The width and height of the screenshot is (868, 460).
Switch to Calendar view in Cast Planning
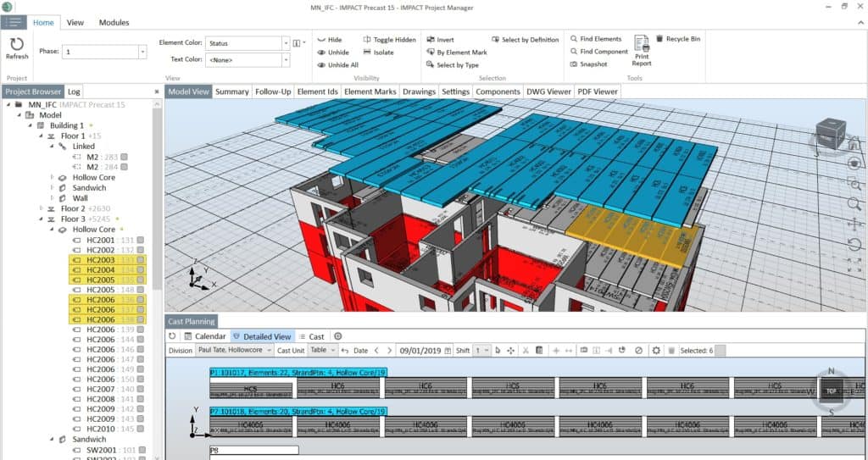click(205, 336)
